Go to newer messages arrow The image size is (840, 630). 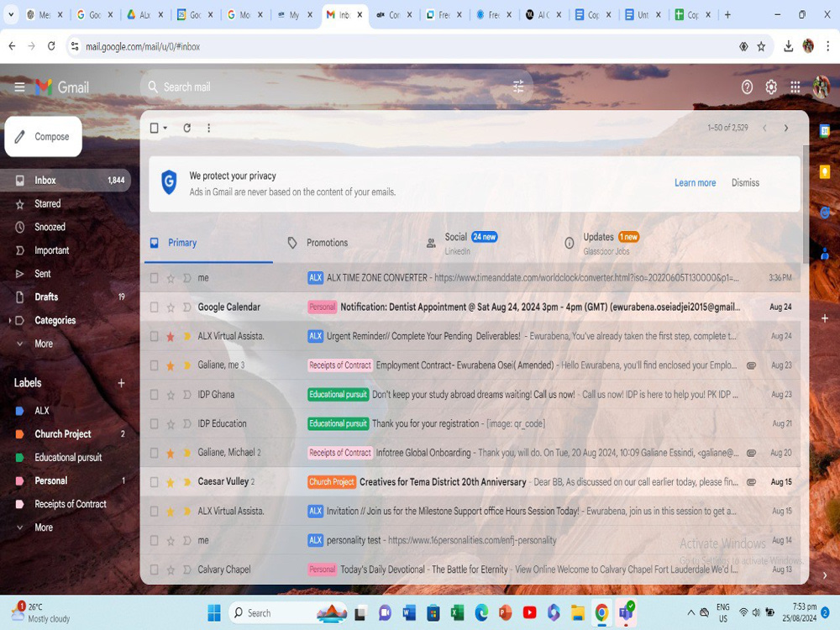click(x=764, y=128)
